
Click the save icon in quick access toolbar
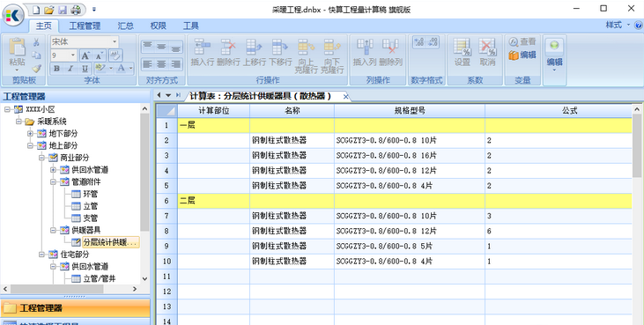coord(62,9)
